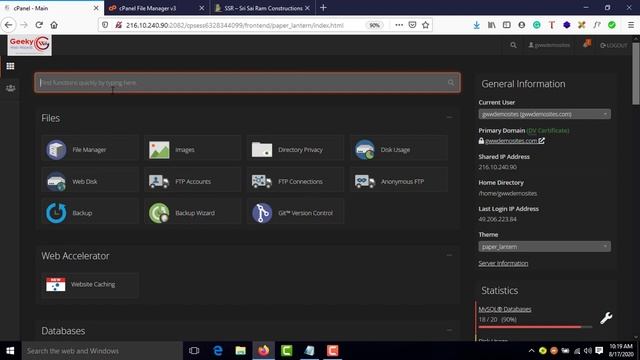Go to browser home page icon
Image resolution: width=640 pixels, height=360 pixels.
coord(54,25)
